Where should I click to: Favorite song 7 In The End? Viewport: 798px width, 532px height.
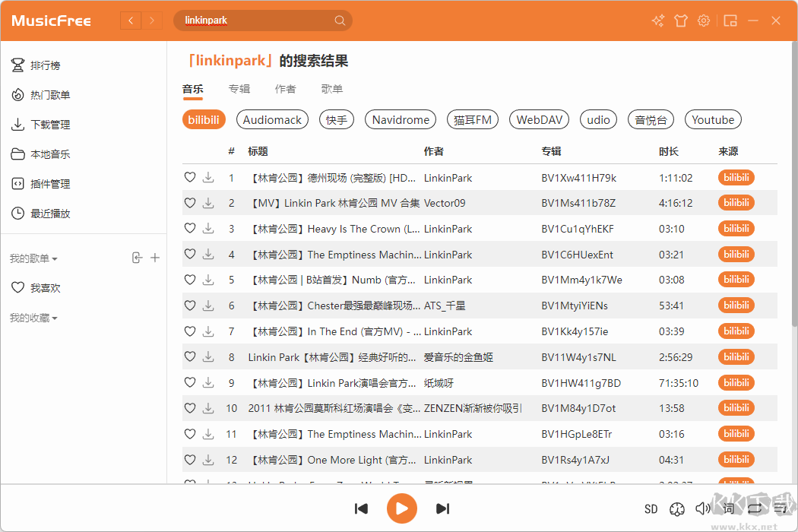pos(190,331)
